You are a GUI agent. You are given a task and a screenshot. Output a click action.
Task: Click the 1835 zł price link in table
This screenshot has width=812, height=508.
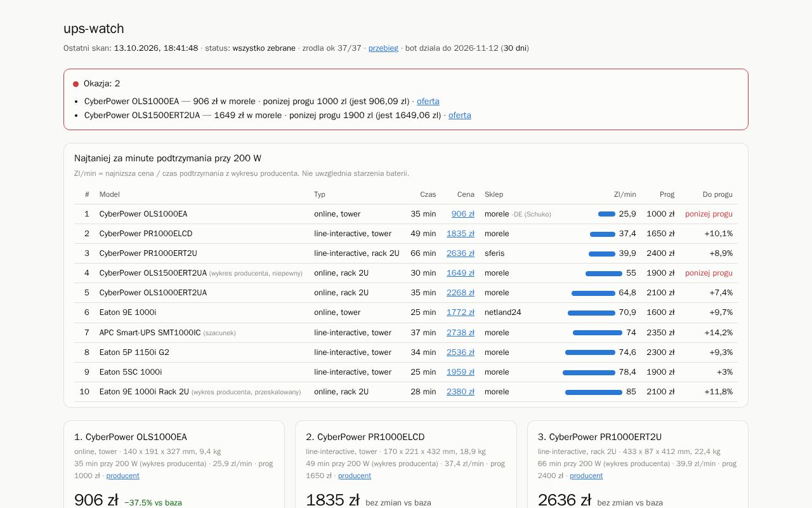(460, 234)
